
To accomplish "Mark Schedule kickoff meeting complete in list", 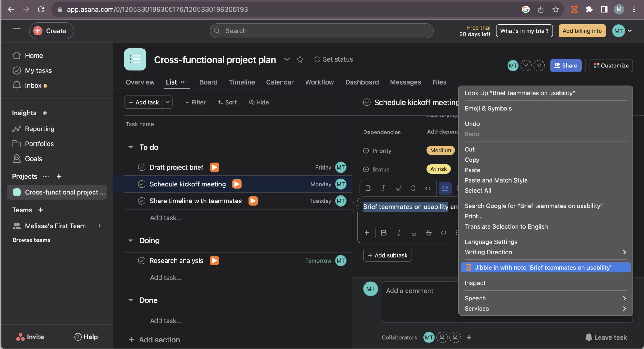I will (142, 184).
